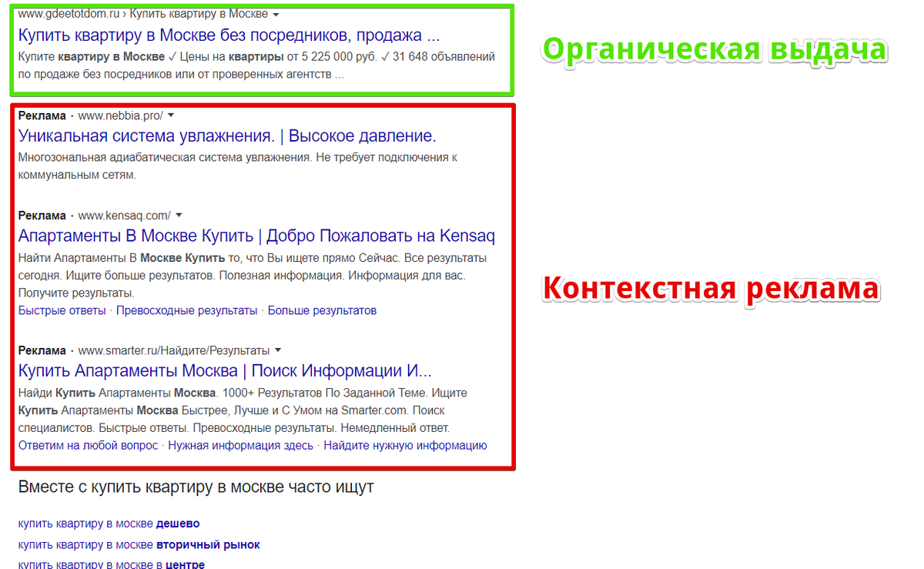Click the heading Вместе с купить квартиру часто ищут
The width and height of the screenshot is (924, 569).
point(196,487)
